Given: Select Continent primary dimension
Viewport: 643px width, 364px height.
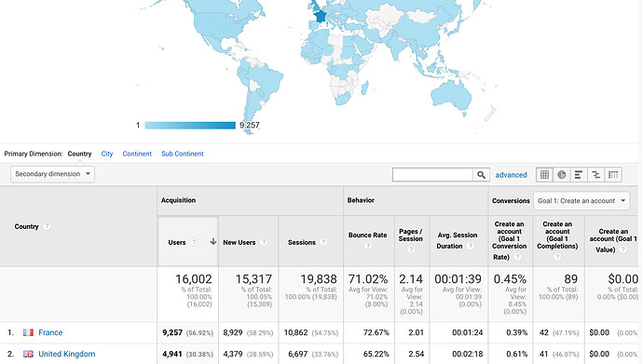Looking at the screenshot, I should coord(137,154).
